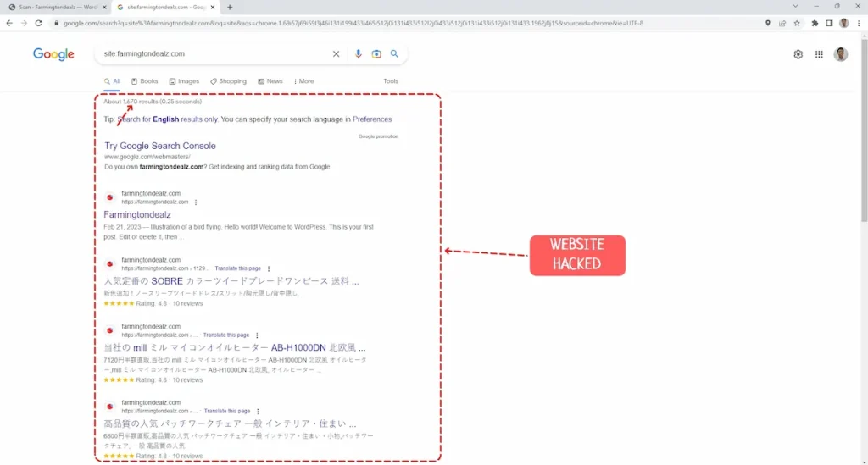Viewport: 868px width, 465px height.
Task: Select the Books search tab
Action: (144, 81)
